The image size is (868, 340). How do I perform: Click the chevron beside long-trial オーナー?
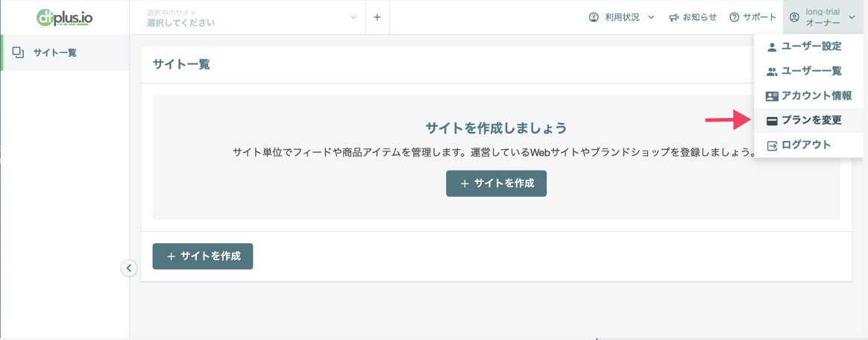click(852, 17)
